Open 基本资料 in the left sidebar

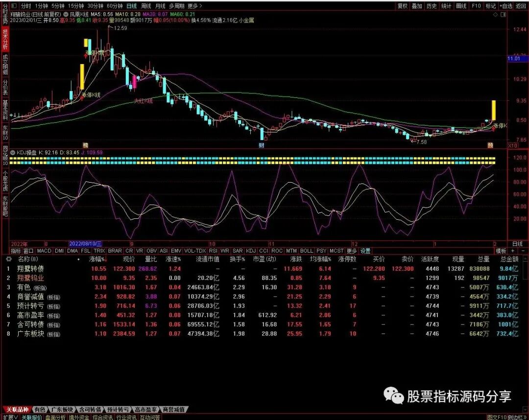[x=5, y=111]
